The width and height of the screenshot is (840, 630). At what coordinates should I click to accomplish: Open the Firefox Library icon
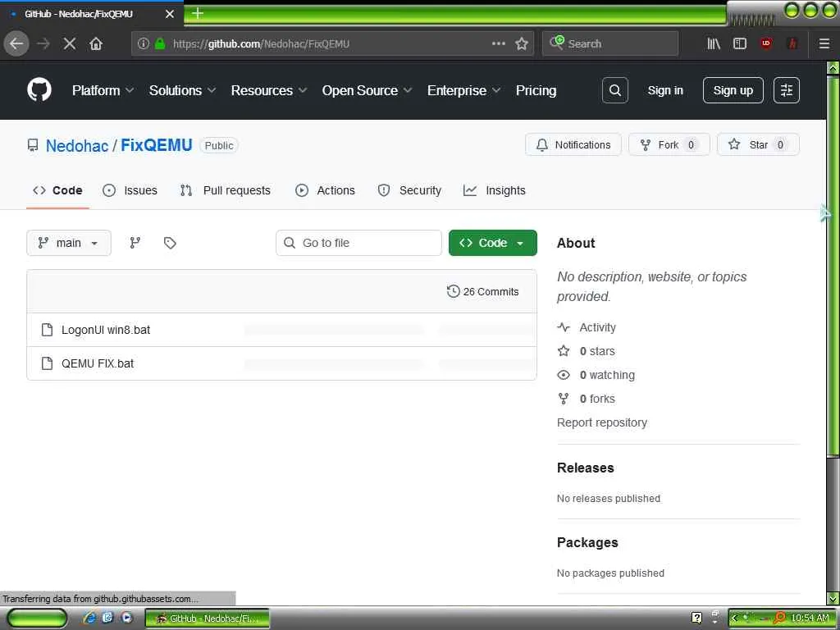click(x=714, y=44)
